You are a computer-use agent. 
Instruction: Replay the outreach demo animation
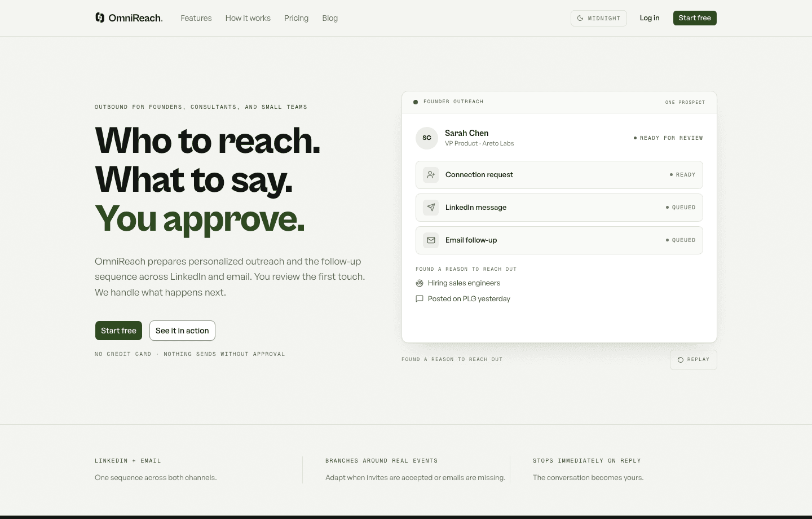[694, 360]
